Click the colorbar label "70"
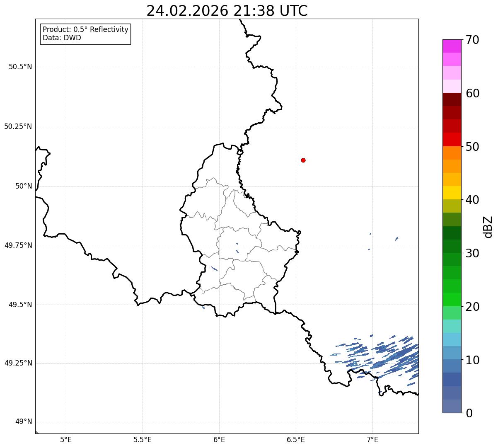 pyautogui.click(x=472, y=40)
